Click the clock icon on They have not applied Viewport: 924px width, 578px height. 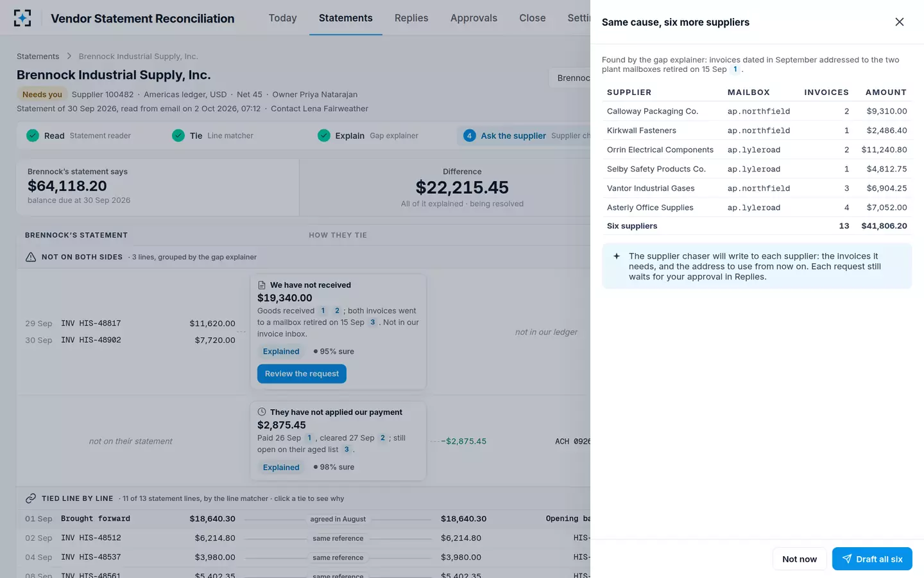[262, 412]
